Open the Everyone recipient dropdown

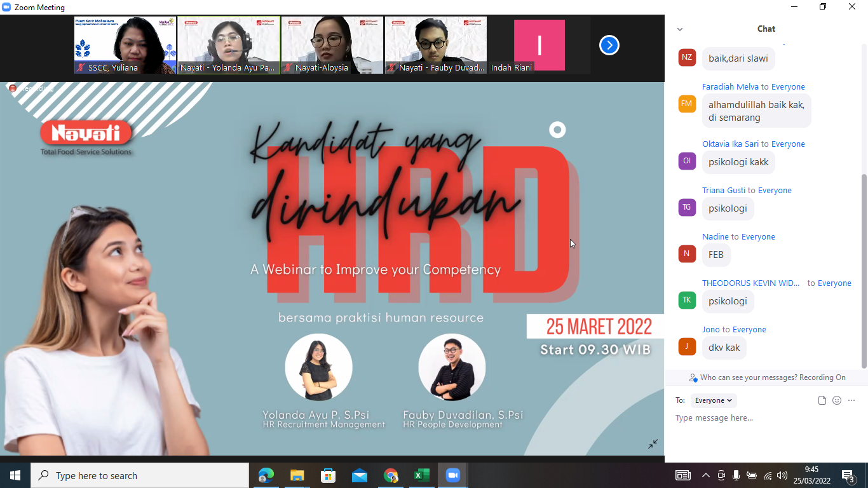714,400
